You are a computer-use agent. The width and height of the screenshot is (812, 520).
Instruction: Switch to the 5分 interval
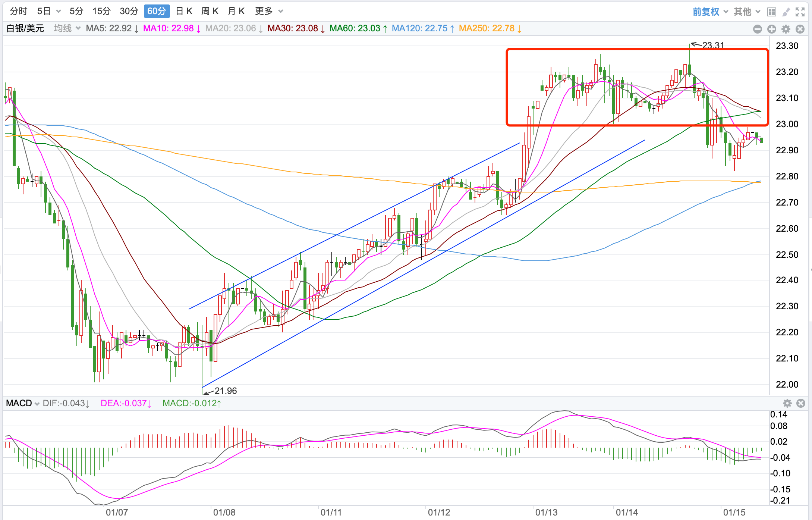coord(76,11)
